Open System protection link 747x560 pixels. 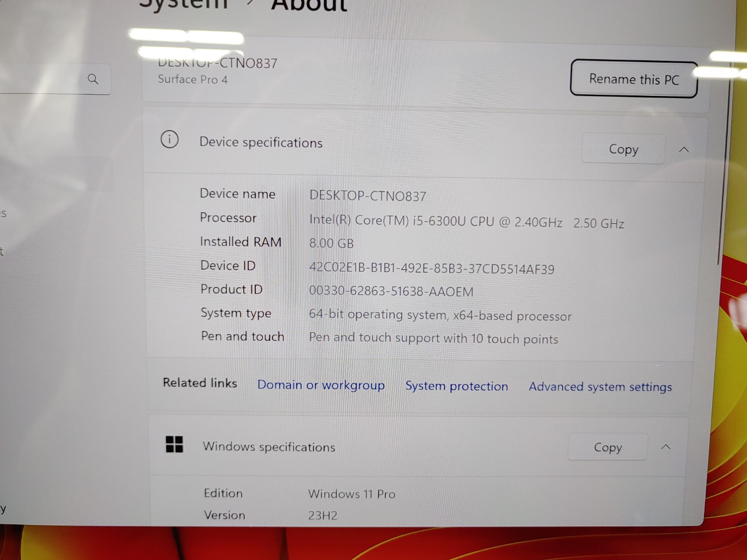coord(457,386)
